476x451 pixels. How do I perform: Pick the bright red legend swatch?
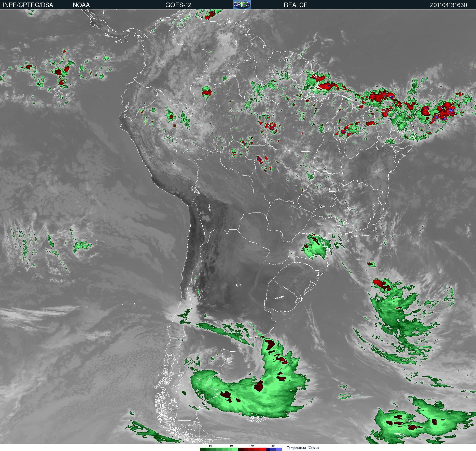[263, 449]
